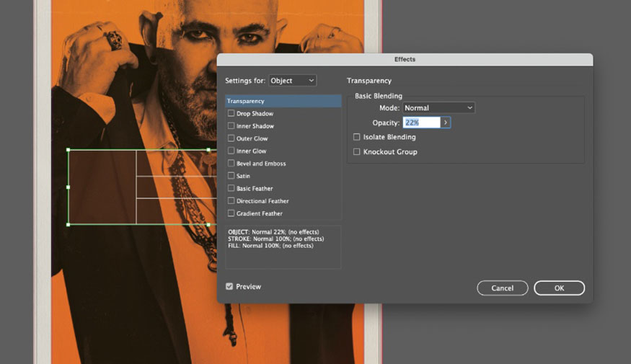Viewport: 631px width, 364px height.
Task: Open the Settings for Object dropdown
Action: point(293,81)
